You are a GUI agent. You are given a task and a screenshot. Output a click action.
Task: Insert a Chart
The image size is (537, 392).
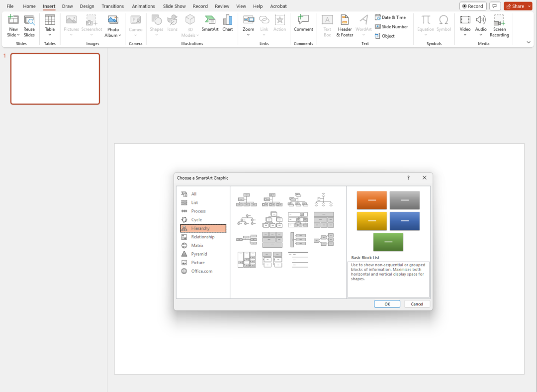point(228,23)
